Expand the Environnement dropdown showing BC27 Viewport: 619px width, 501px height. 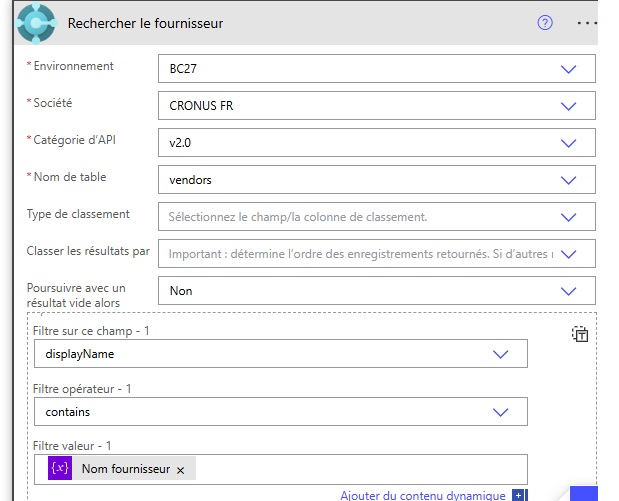(569, 69)
